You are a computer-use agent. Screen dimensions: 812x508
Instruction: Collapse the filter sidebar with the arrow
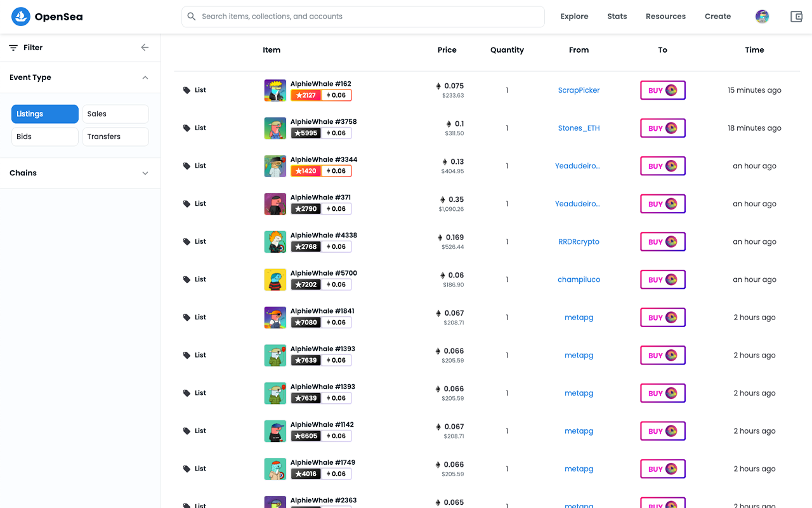click(x=145, y=47)
